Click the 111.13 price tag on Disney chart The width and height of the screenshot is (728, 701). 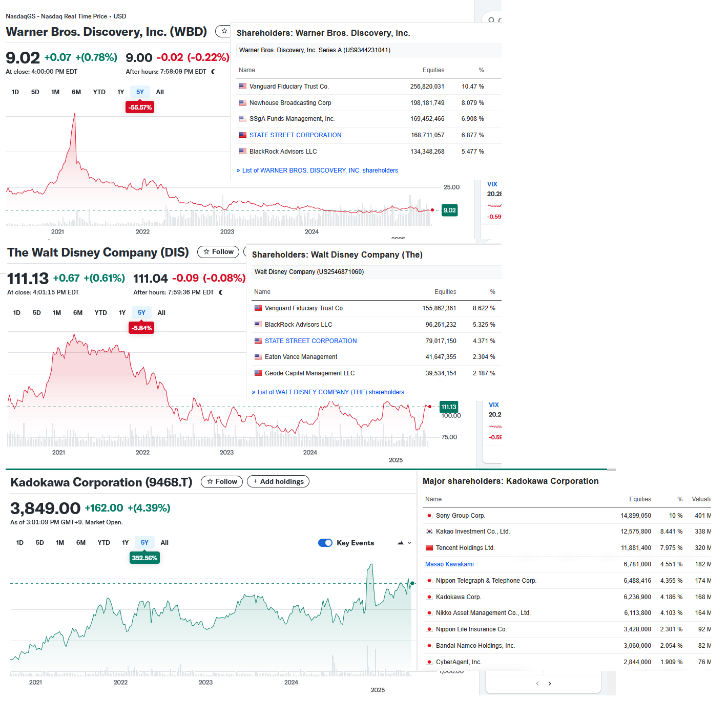click(x=449, y=407)
